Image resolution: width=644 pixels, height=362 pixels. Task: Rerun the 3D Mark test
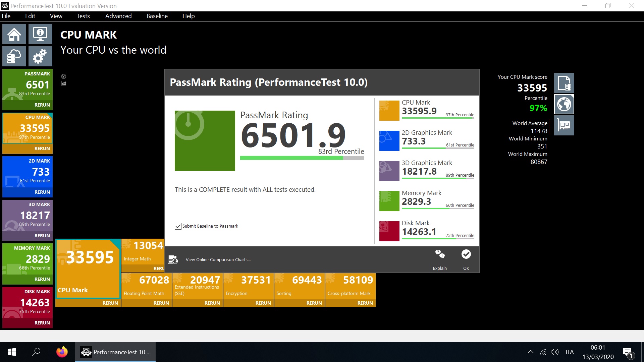[42, 236]
